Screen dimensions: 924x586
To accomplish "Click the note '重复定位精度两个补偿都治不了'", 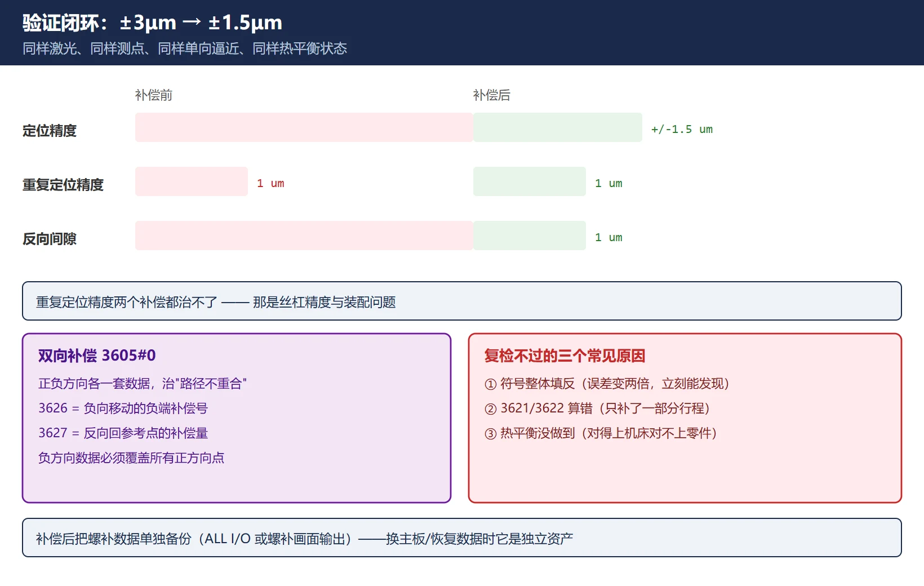I will click(x=462, y=301).
